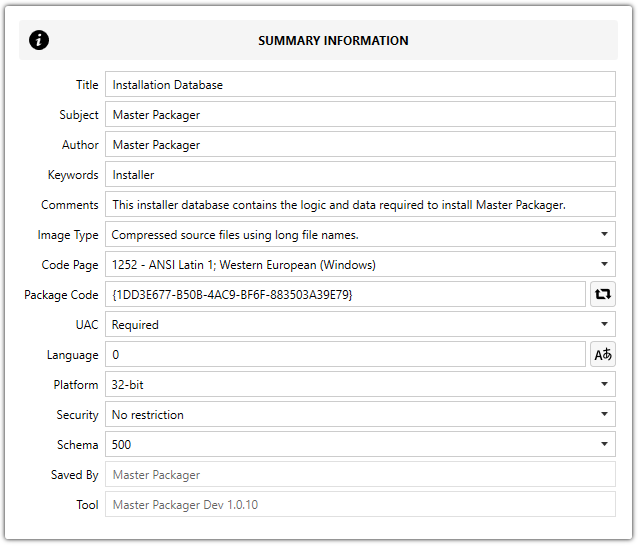Click into the Title field
Image resolution: width=638 pixels, height=546 pixels.
click(360, 84)
